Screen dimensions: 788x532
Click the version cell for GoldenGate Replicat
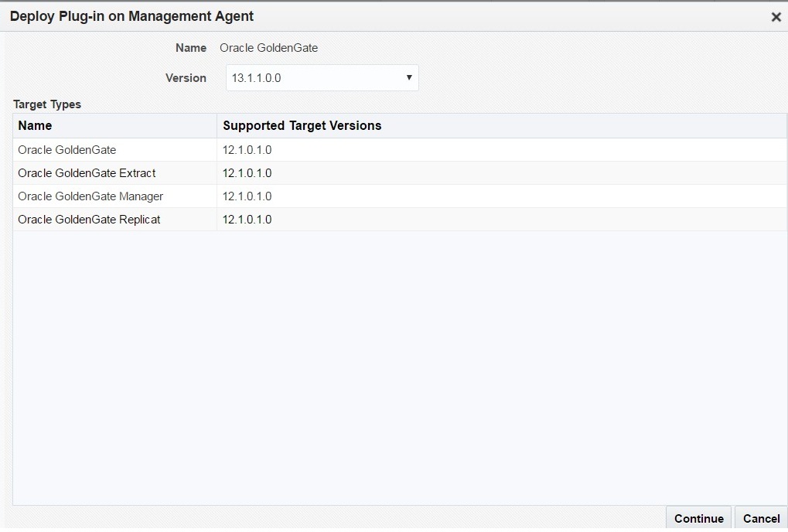247,220
